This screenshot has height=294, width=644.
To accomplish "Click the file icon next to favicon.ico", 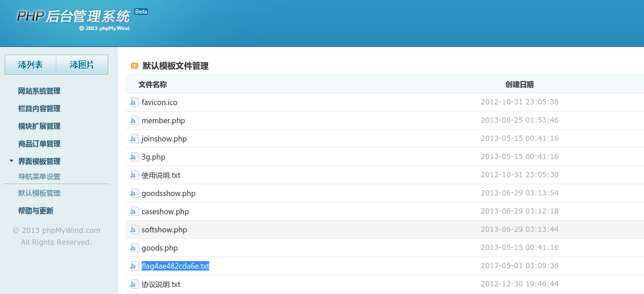I will [x=134, y=102].
